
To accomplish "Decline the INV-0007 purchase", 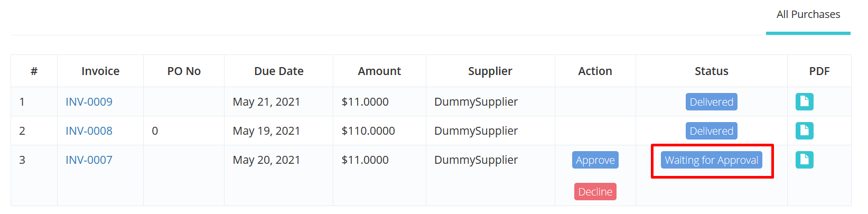I will 595,192.
